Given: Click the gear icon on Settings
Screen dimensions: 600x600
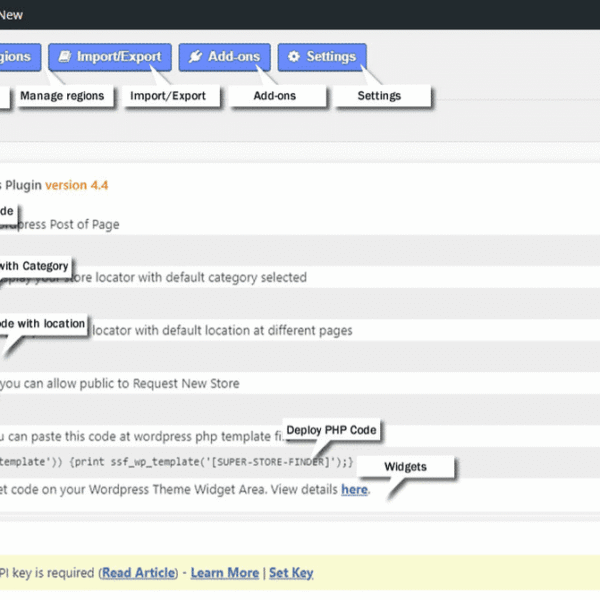Looking at the screenshot, I should [x=293, y=57].
